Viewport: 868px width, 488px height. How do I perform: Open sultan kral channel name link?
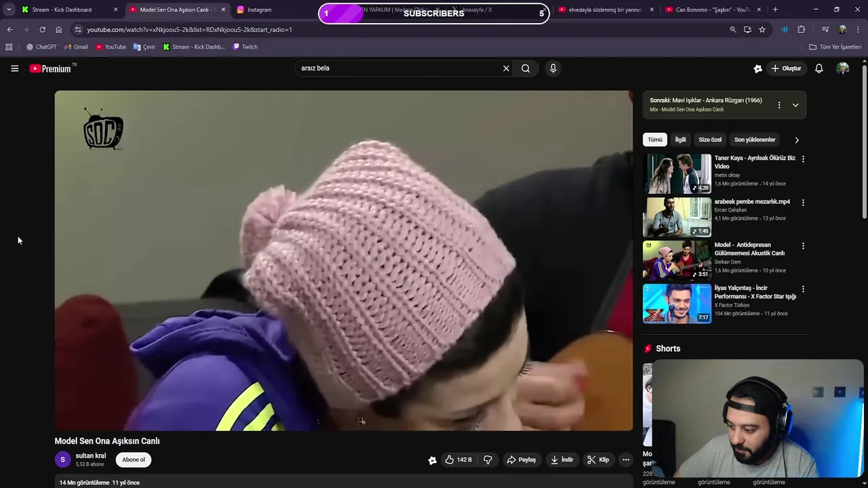(91, 456)
